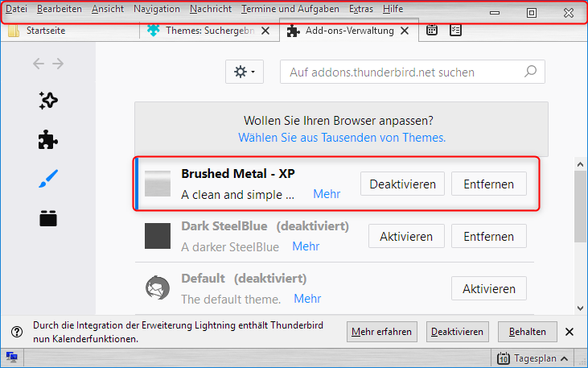Go back with the left arrow
The height and width of the screenshot is (368, 588).
39,64
